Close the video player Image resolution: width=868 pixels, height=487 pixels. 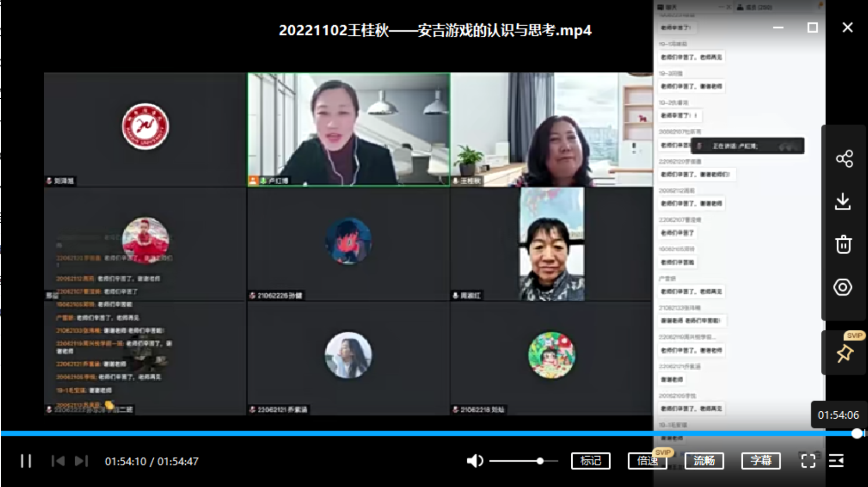coord(847,28)
